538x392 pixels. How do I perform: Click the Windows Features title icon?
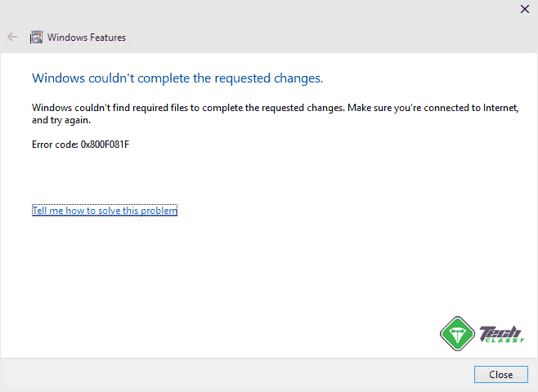click(36, 37)
